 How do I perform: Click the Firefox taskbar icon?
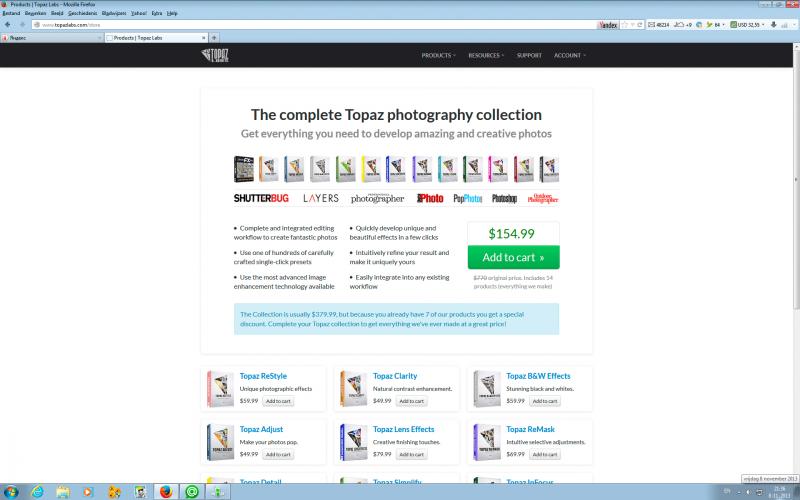tap(166, 492)
